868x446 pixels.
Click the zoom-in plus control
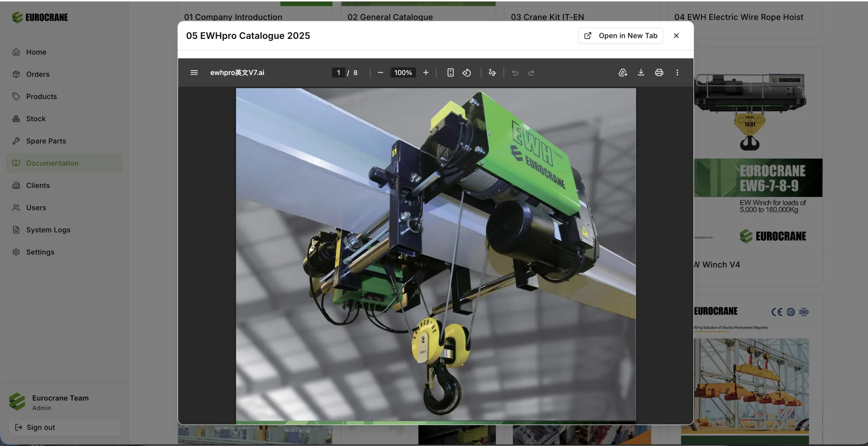[x=425, y=72]
